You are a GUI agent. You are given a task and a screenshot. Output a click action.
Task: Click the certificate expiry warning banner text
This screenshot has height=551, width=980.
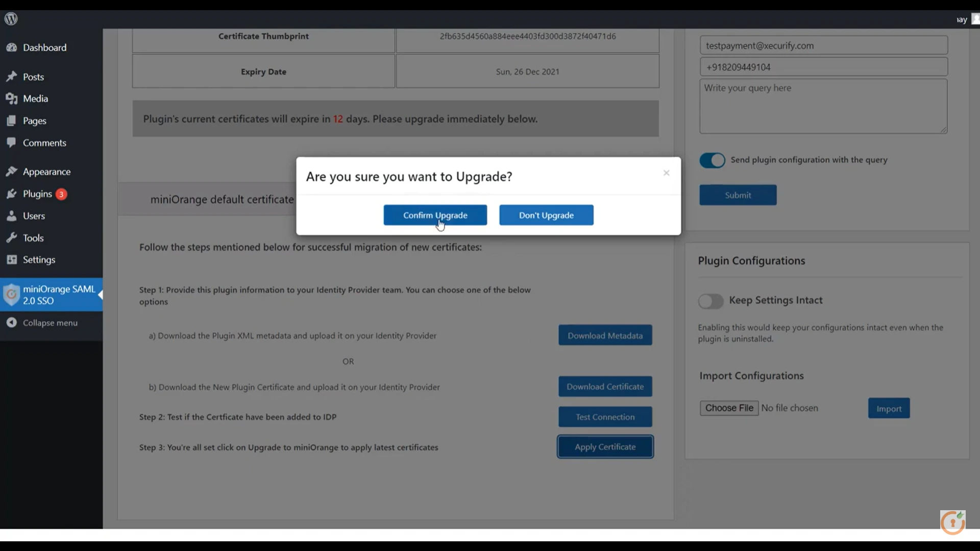point(340,119)
